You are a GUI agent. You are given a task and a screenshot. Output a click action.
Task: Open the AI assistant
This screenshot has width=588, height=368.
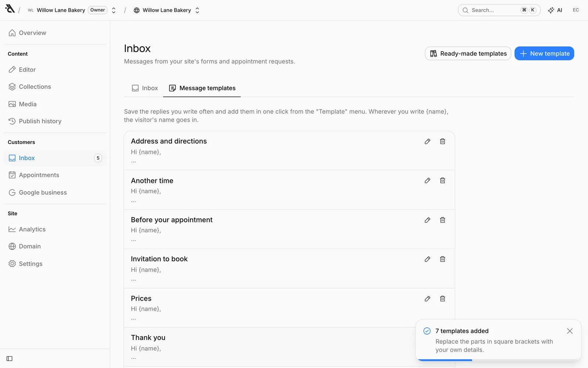click(x=555, y=10)
